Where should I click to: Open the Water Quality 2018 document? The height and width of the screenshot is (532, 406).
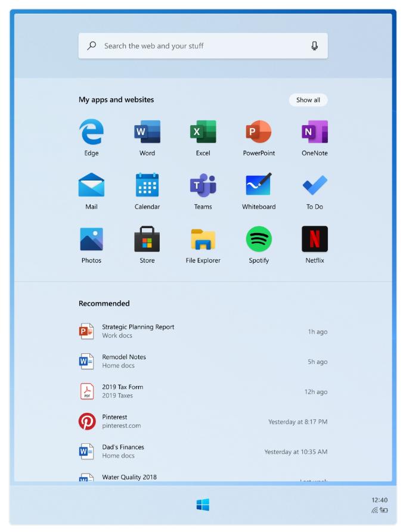(203, 477)
